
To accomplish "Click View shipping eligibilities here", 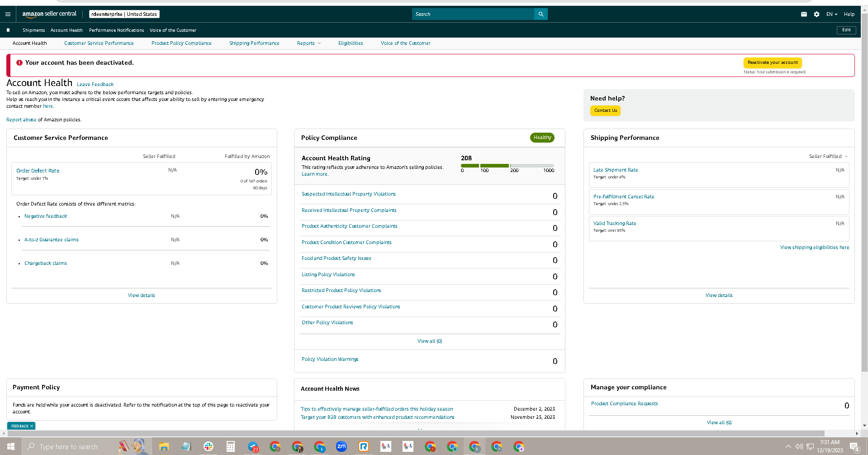I will (815, 247).
